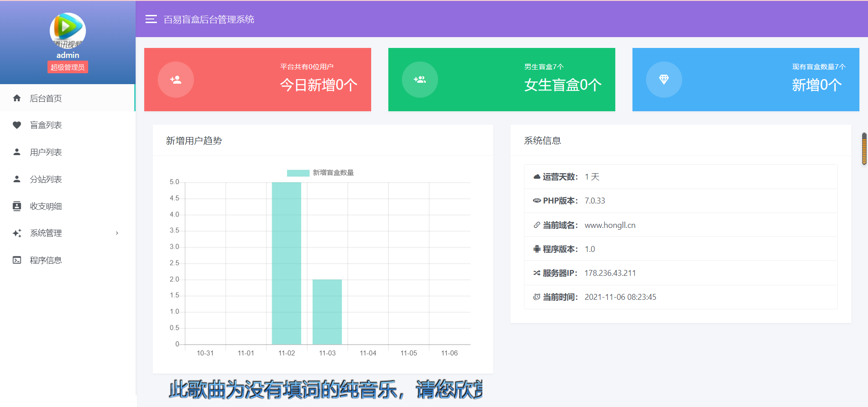The image size is (868, 407).
Task: Click the person icon beside 用户列表
Action: [x=17, y=152]
